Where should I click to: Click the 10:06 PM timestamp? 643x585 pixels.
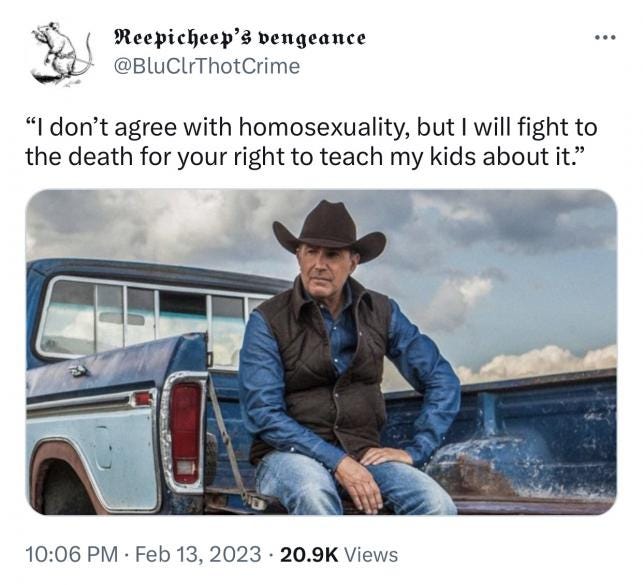pyautogui.click(x=71, y=554)
